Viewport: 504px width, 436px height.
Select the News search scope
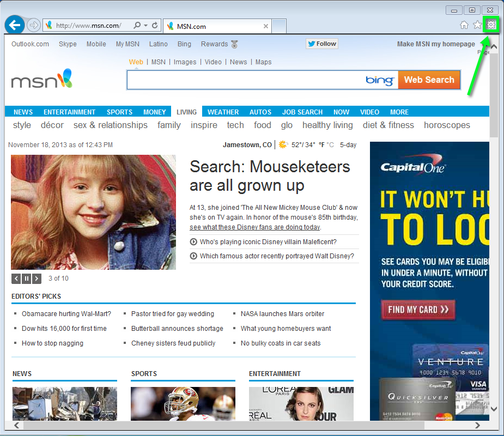coord(238,62)
